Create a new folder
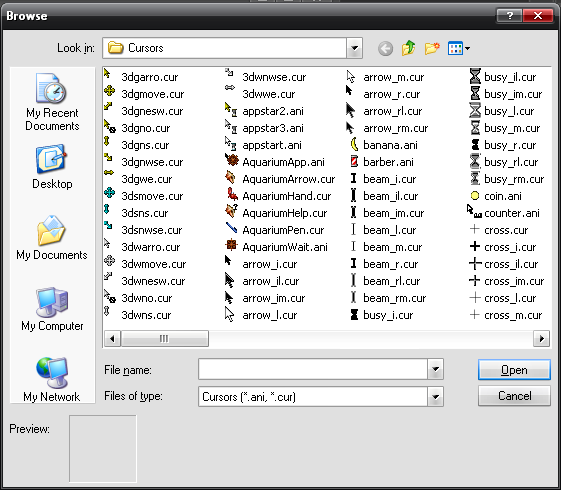 pos(432,48)
